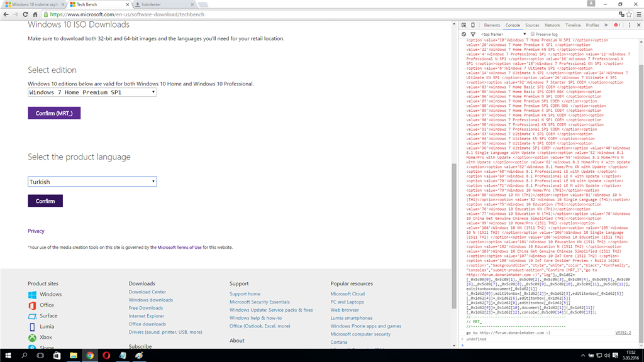
Task: Click the Surface logo in Product sites
Action: [32, 316]
